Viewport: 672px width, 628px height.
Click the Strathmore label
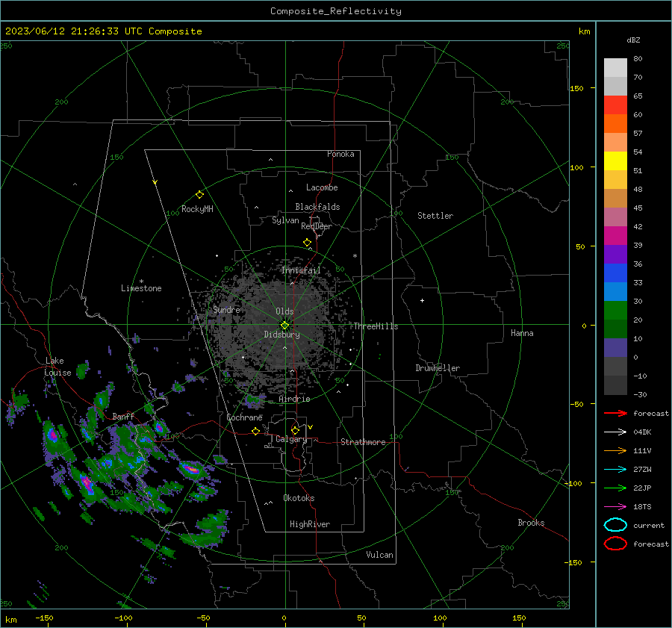click(363, 442)
